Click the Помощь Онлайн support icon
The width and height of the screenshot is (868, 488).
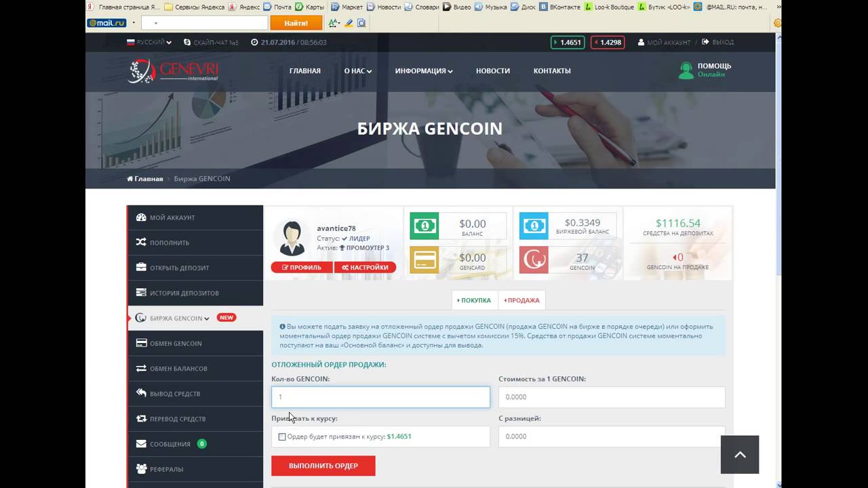point(686,70)
